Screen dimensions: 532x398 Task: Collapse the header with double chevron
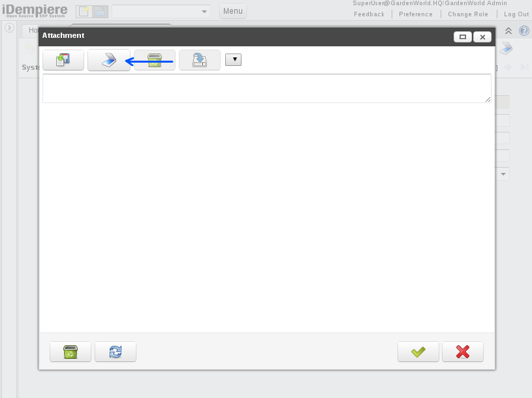pos(509,31)
